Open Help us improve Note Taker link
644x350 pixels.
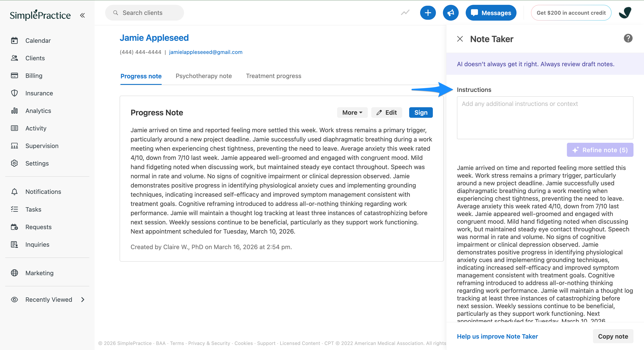pyautogui.click(x=497, y=336)
